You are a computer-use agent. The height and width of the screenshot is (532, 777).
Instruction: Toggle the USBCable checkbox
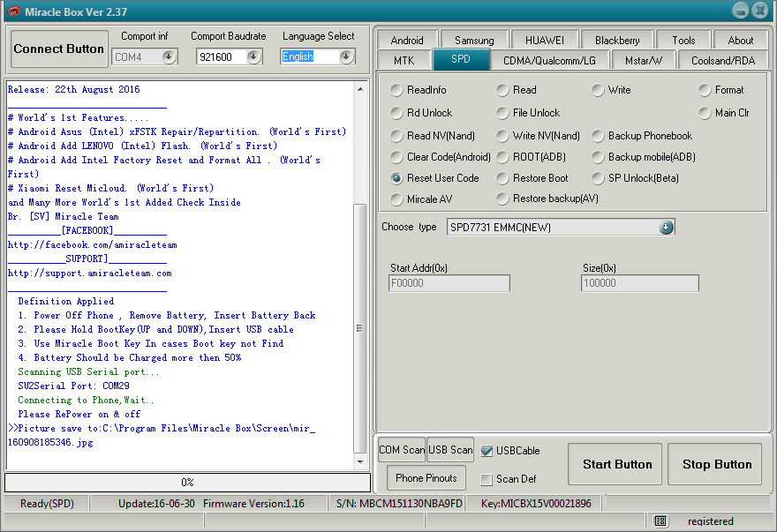click(x=487, y=451)
